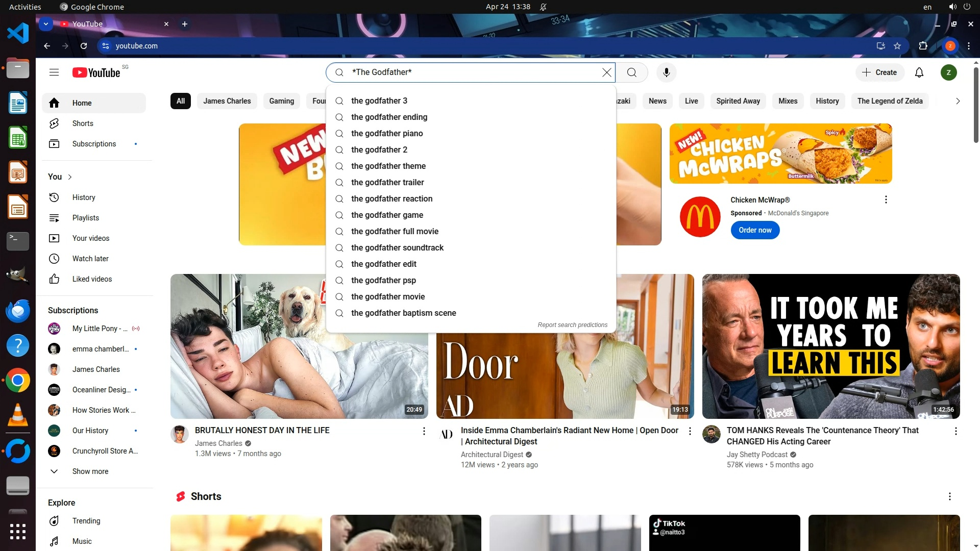Clear the search box text
The image size is (980, 551).
606,72
